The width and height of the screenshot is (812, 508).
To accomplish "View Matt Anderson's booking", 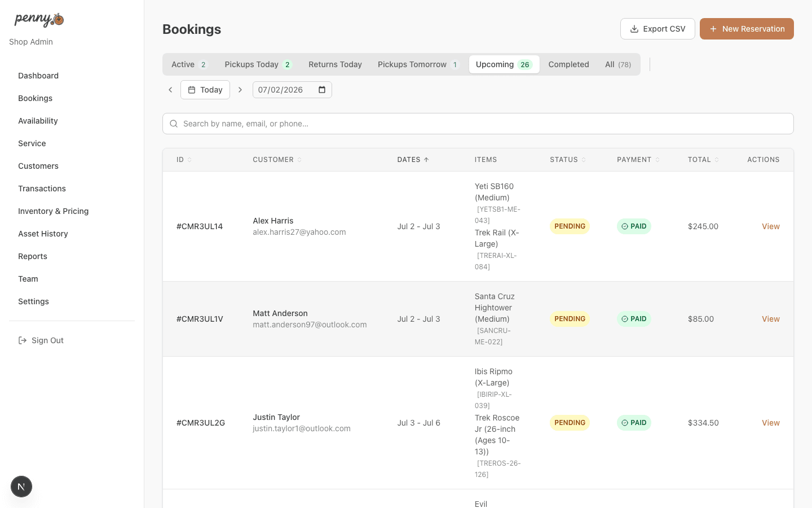I will click(x=770, y=319).
